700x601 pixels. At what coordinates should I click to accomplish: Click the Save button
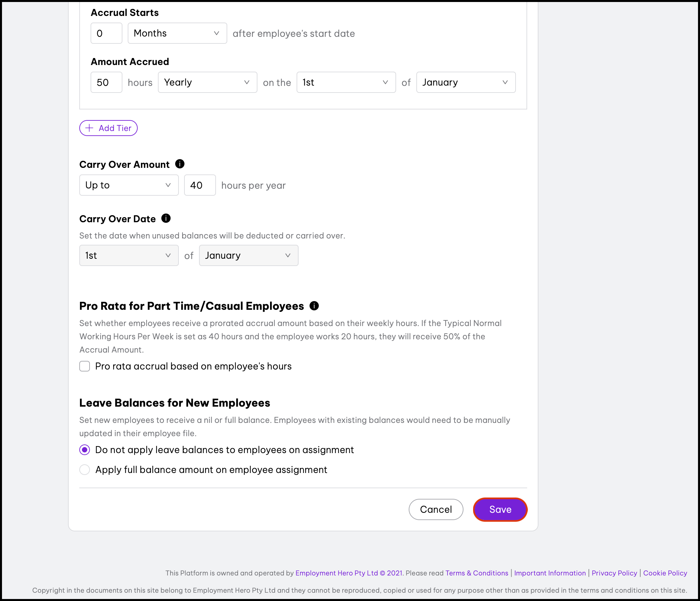[500, 509]
